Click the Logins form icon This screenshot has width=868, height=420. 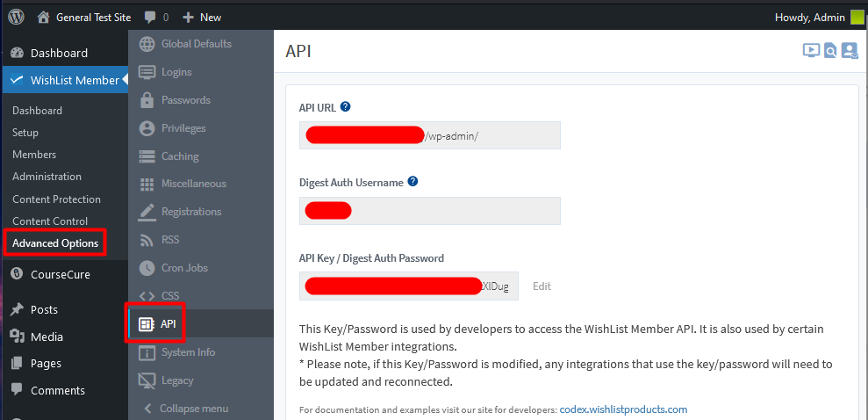[x=147, y=72]
